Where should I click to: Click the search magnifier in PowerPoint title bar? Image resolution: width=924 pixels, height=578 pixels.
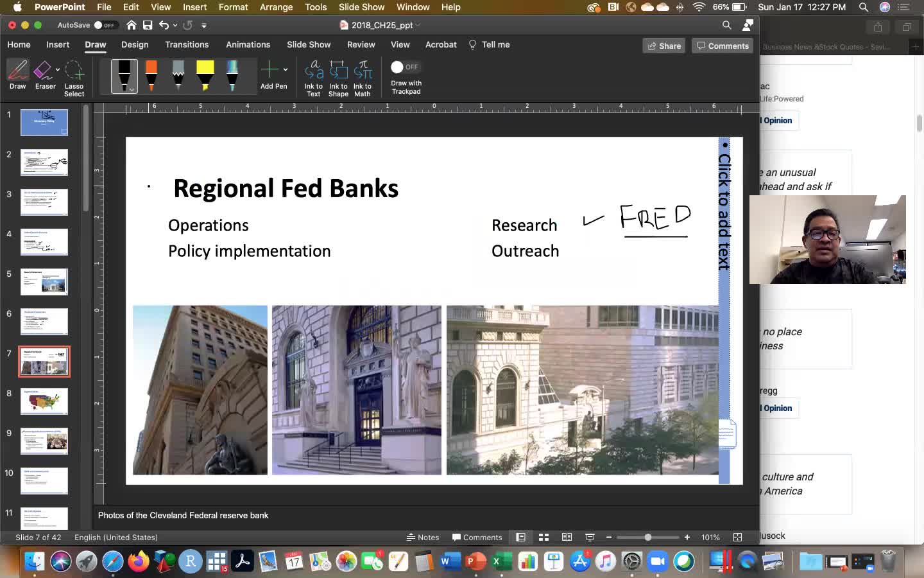click(x=727, y=25)
